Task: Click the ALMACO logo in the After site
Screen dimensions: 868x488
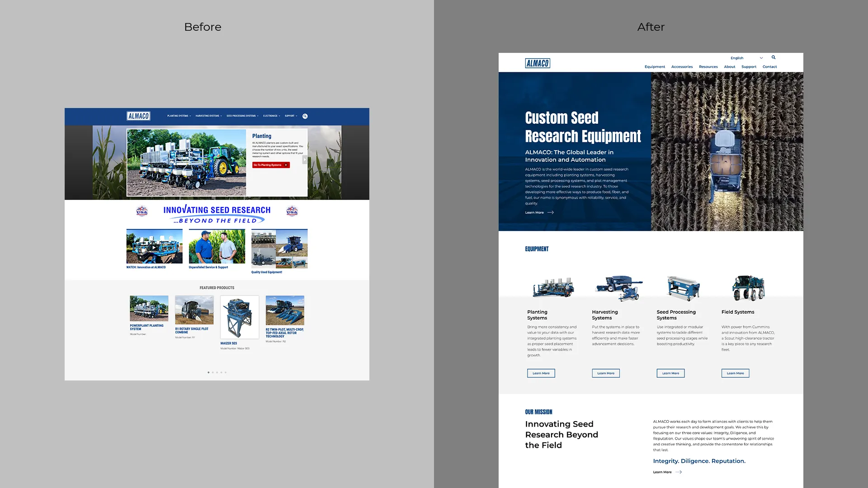Action: tap(538, 63)
